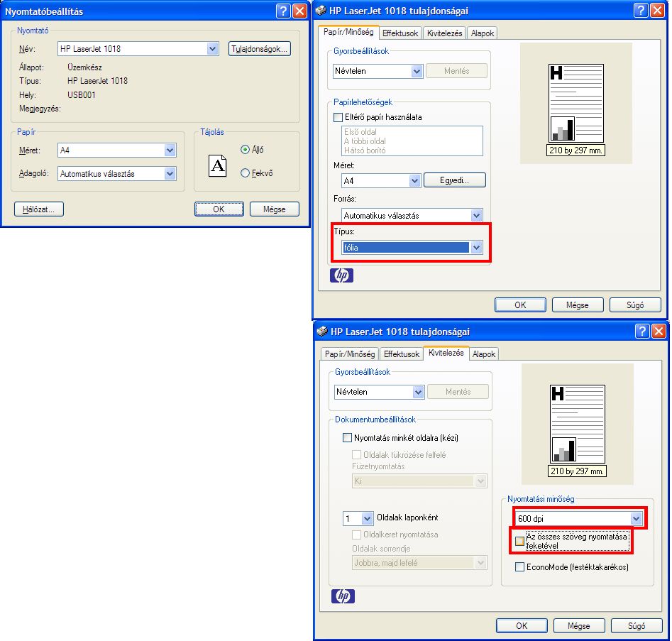This screenshot has height=641, width=672.
Task: Click printer icon in upper HP LaserJet title bar
Action: pos(321,10)
